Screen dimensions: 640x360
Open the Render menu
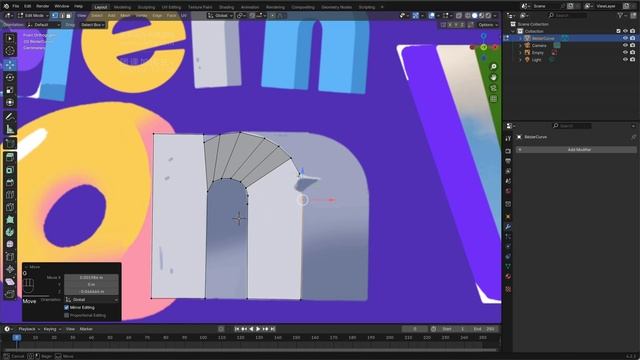[42, 7]
